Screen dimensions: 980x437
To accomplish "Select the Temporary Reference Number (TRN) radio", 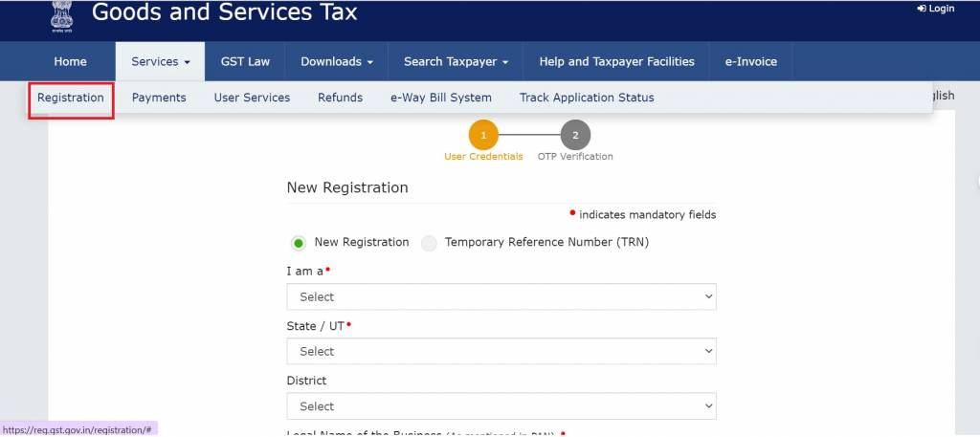I will [429, 244].
